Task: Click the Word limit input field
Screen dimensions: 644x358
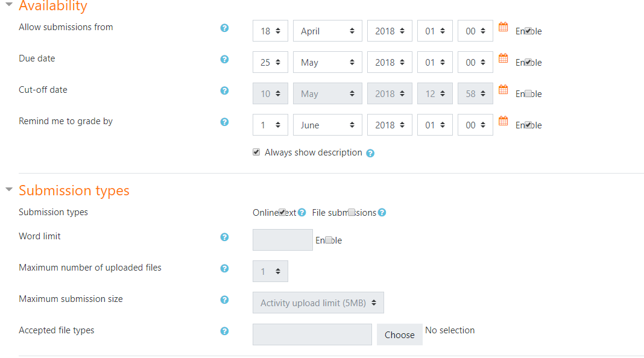Action: (x=283, y=240)
